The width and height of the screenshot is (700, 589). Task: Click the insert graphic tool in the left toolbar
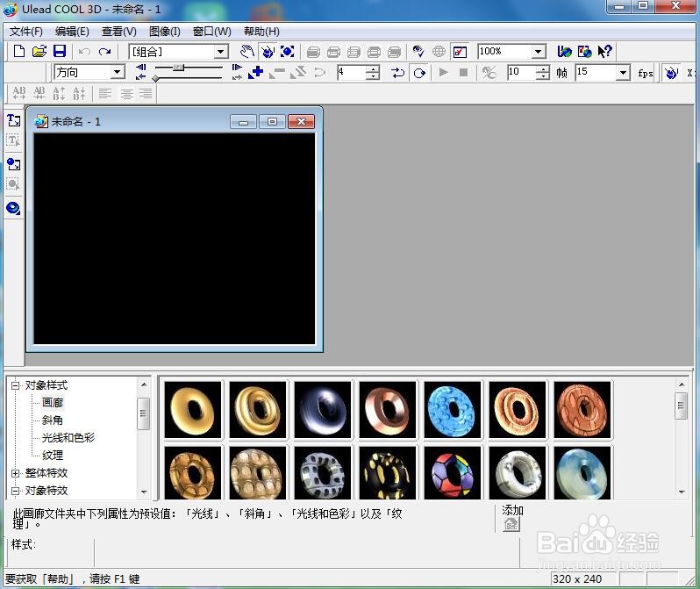tap(13, 164)
